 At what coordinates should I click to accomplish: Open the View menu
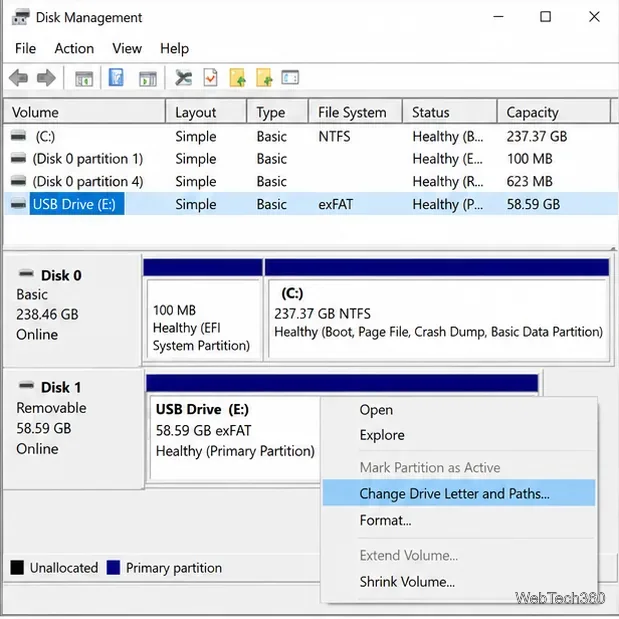127,49
